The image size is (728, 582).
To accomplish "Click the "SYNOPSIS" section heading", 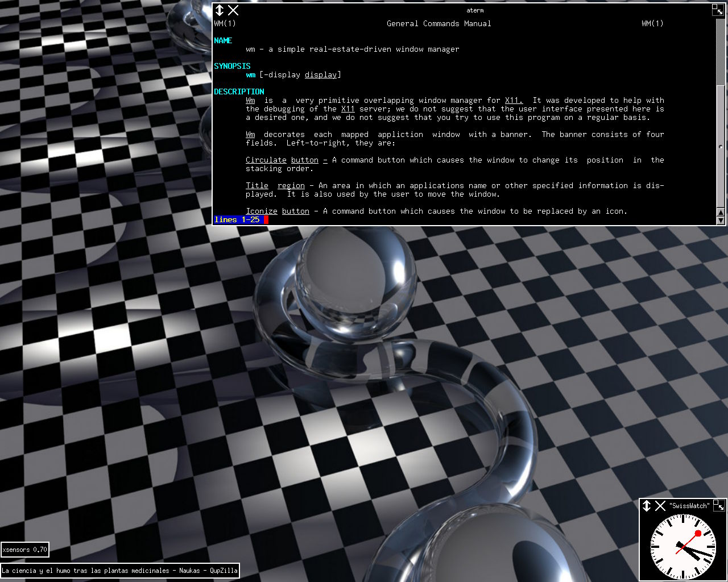I will tap(232, 66).
